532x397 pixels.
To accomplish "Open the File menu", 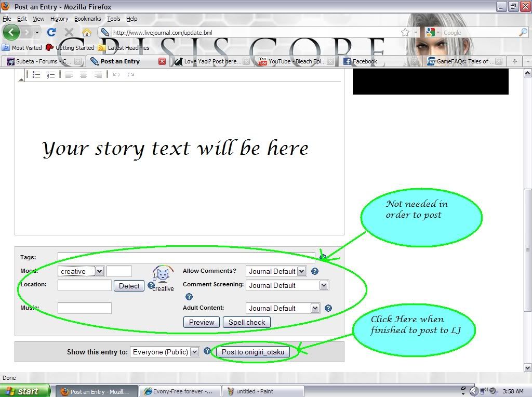I will click(7, 19).
